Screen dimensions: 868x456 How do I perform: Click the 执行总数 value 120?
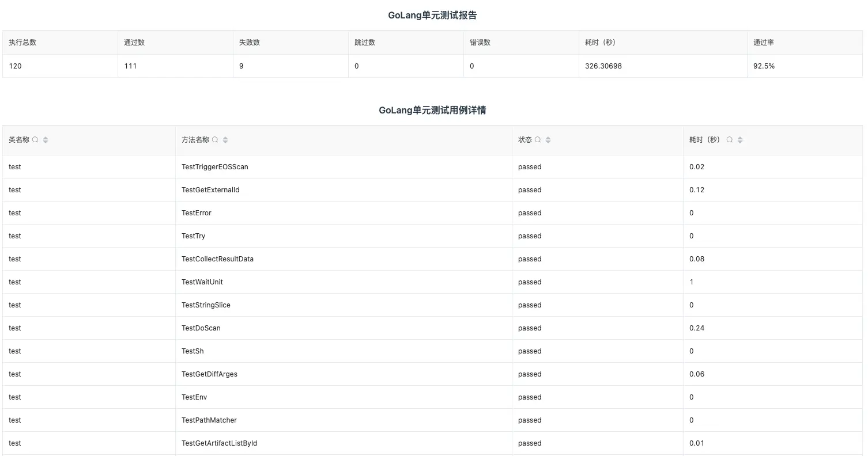click(x=15, y=66)
